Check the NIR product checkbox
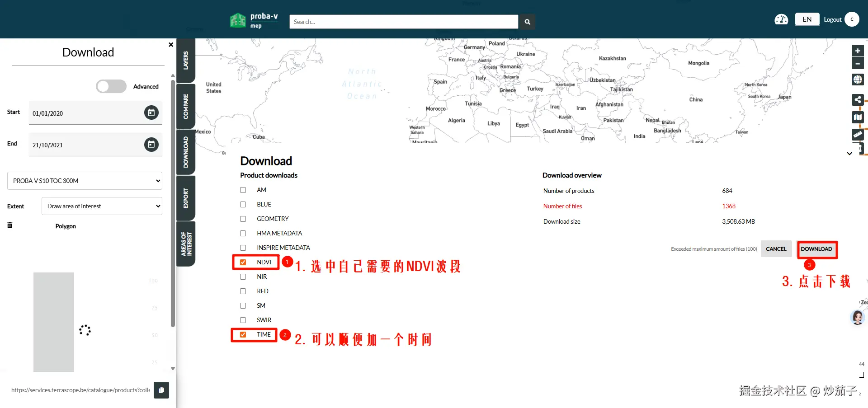 pyautogui.click(x=243, y=277)
